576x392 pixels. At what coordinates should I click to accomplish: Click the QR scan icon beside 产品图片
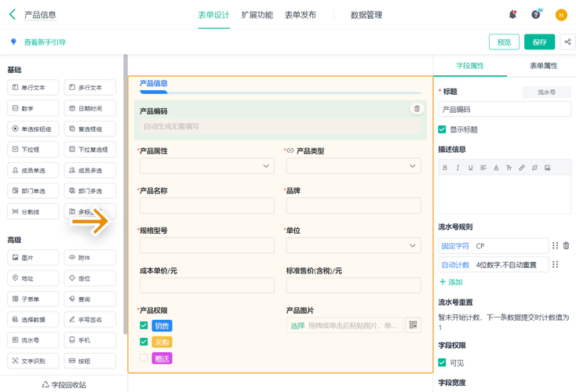tap(413, 325)
